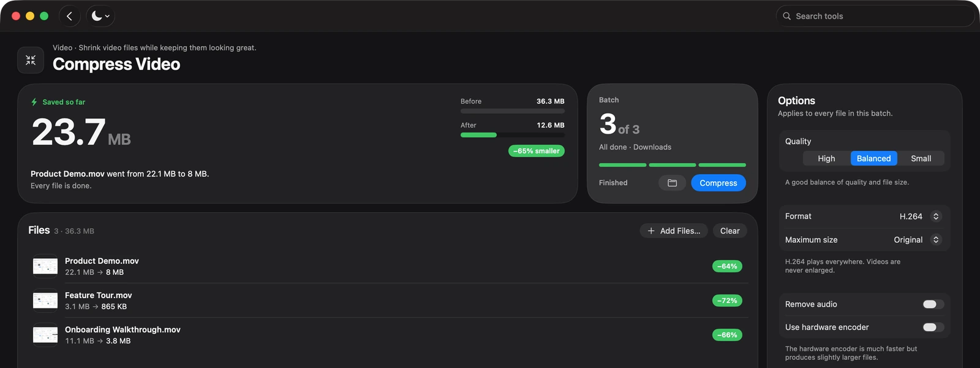Click the plus icon on Add Files
The height and width of the screenshot is (368, 980).
coord(651,231)
